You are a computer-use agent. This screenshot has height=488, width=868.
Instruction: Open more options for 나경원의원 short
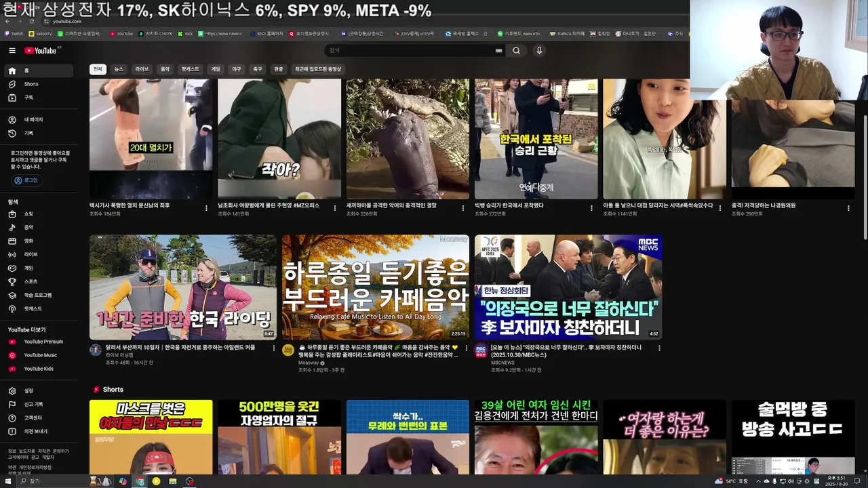(849, 208)
